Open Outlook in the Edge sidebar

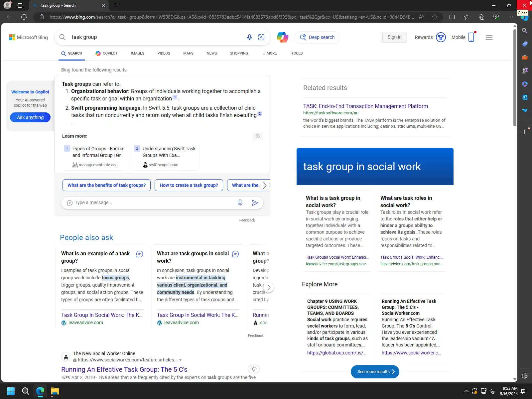(x=525, y=97)
